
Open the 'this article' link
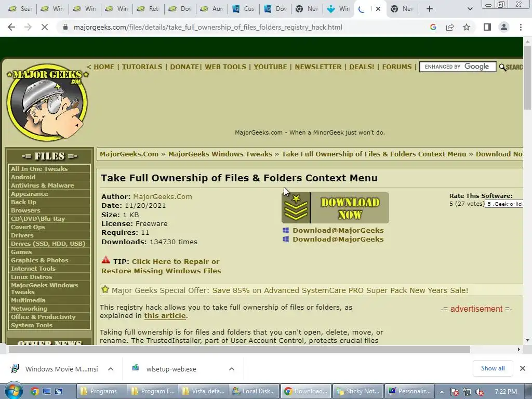(165, 315)
